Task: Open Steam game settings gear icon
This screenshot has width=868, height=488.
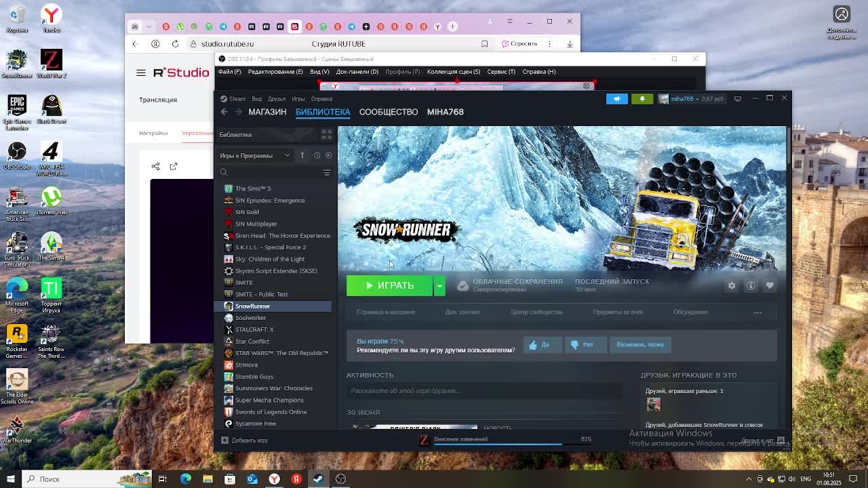Action: (x=732, y=286)
